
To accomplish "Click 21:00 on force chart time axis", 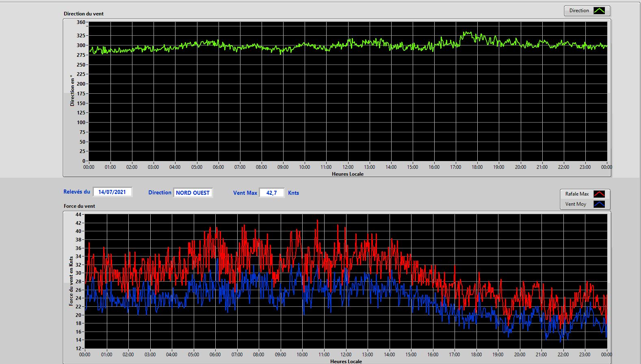I will click(x=541, y=354).
